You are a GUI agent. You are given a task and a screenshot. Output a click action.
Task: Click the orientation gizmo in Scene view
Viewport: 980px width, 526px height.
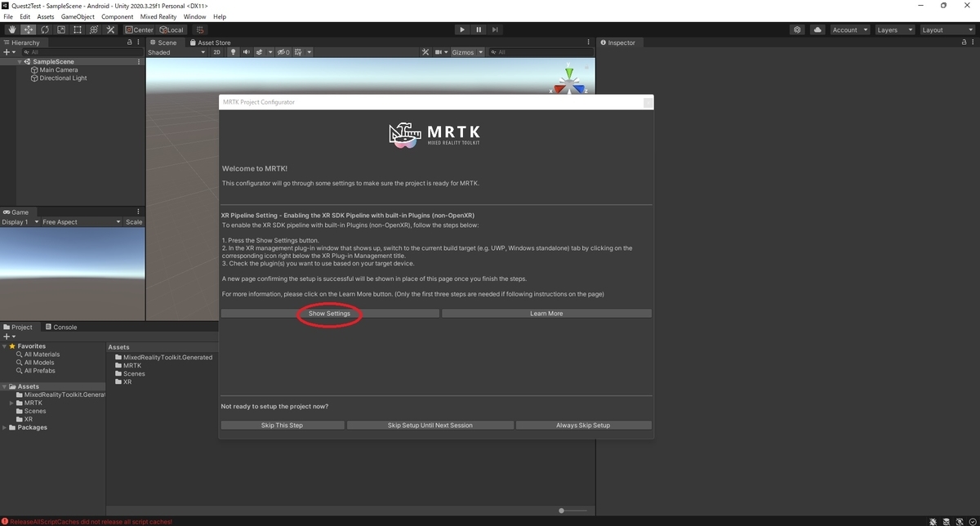click(x=569, y=82)
